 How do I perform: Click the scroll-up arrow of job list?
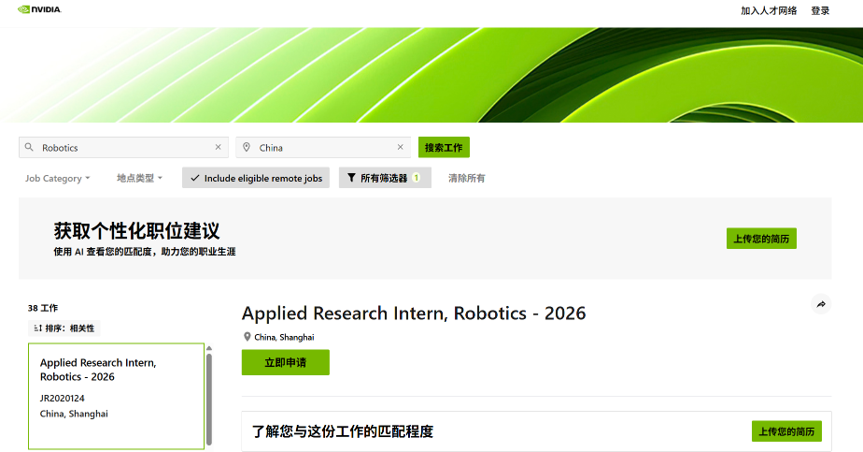[x=209, y=348]
